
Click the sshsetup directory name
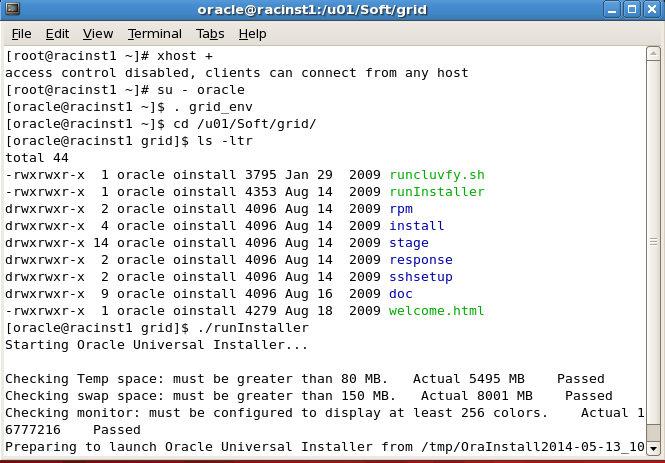pyautogui.click(x=421, y=277)
